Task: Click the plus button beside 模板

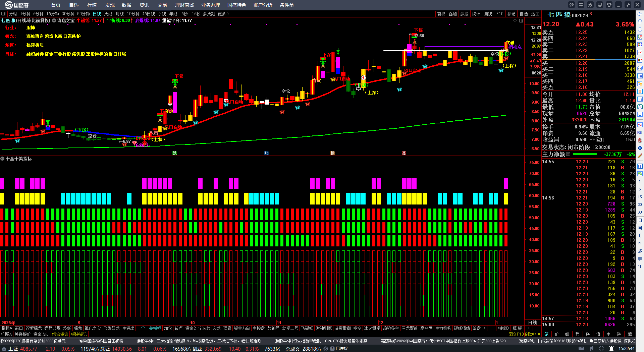Action: tap(529, 328)
